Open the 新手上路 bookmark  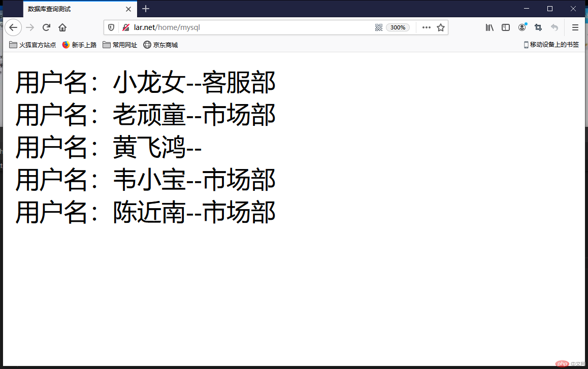(79, 45)
